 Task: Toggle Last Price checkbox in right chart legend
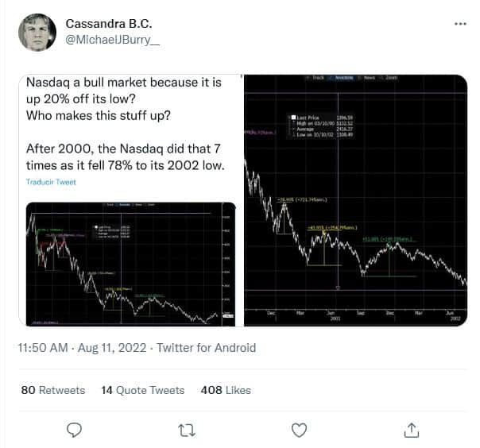click(x=293, y=118)
